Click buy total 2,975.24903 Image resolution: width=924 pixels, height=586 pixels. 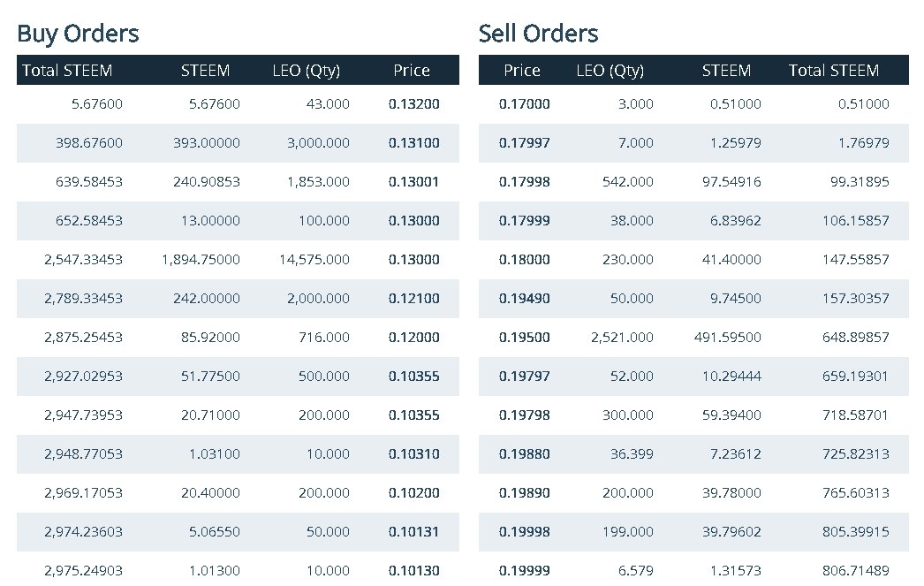pyautogui.click(x=83, y=571)
